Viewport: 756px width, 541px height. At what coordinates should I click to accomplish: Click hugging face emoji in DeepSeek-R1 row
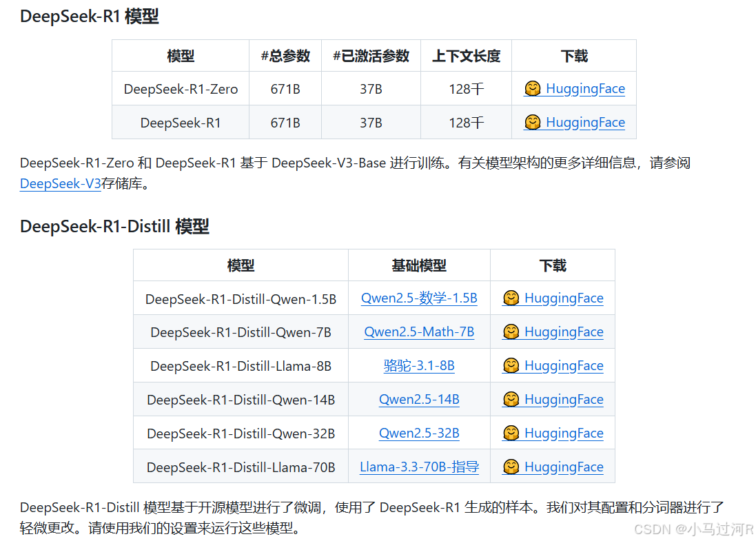532,123
